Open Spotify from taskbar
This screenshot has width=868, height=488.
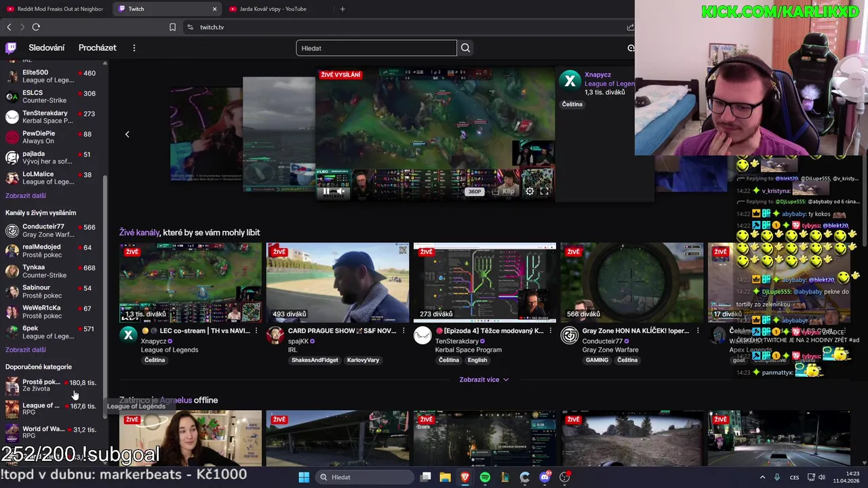(485, 477)
